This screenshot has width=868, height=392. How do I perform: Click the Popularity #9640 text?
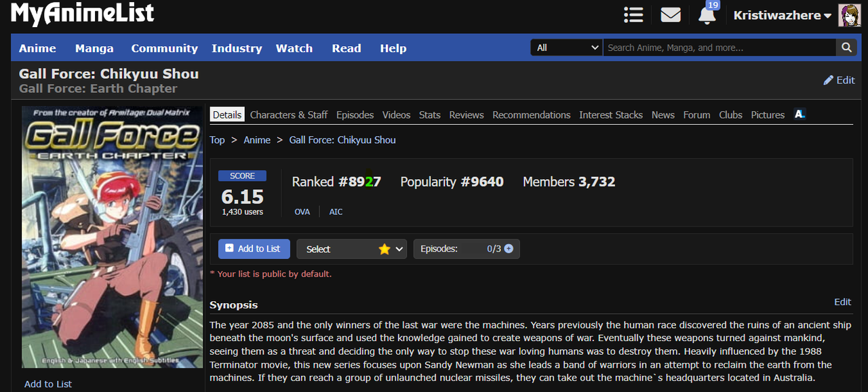click(452, 182)
